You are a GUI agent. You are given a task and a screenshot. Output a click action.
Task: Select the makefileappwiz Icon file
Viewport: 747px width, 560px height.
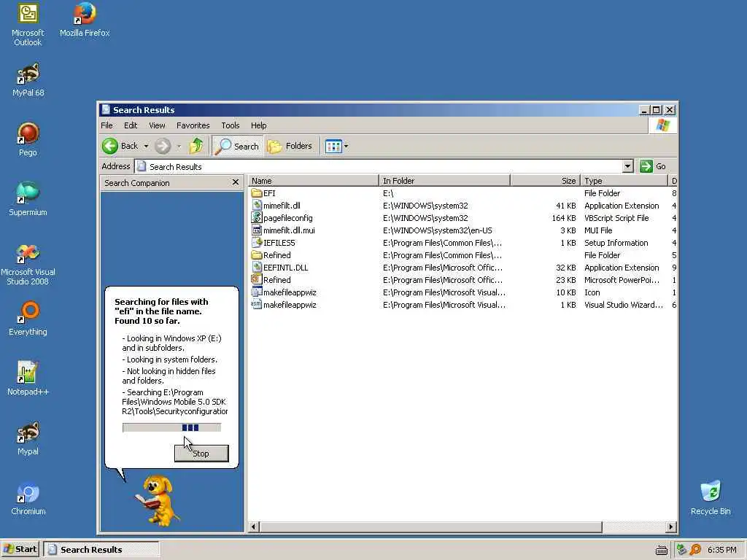[257, 292]
